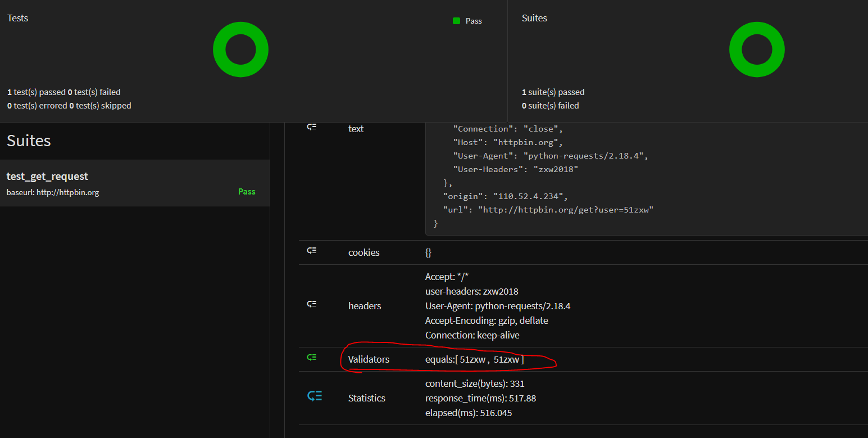The height and width of the screenshot is (438, 868).
Task: Click 'User-Agent: python-requests/2.18.4' under headers row
Action: click(x=498, y=306)
